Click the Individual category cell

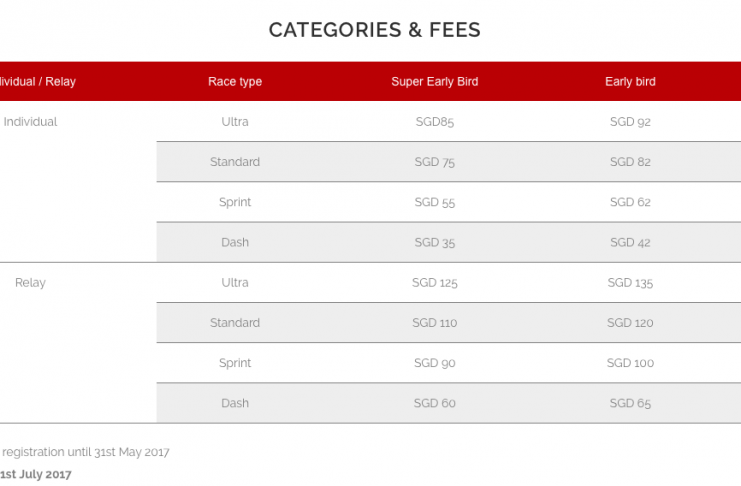(30, 122)
